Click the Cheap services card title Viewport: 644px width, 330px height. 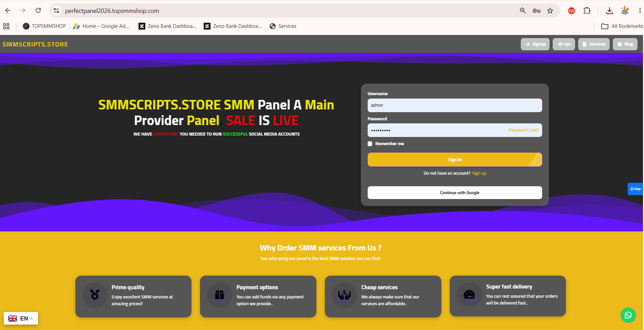tap(380, 287)
